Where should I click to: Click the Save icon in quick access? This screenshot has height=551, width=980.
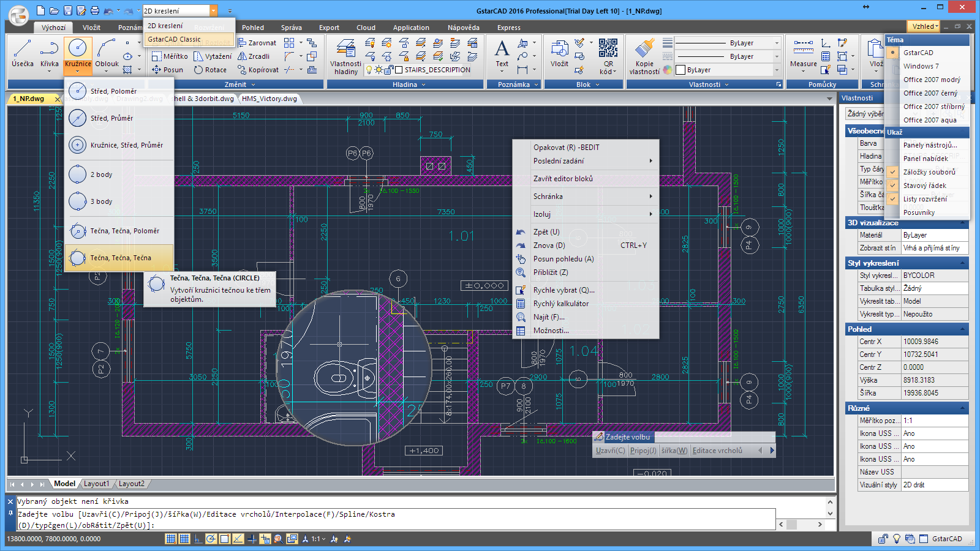pyautogui.click(x=67, y=10)
